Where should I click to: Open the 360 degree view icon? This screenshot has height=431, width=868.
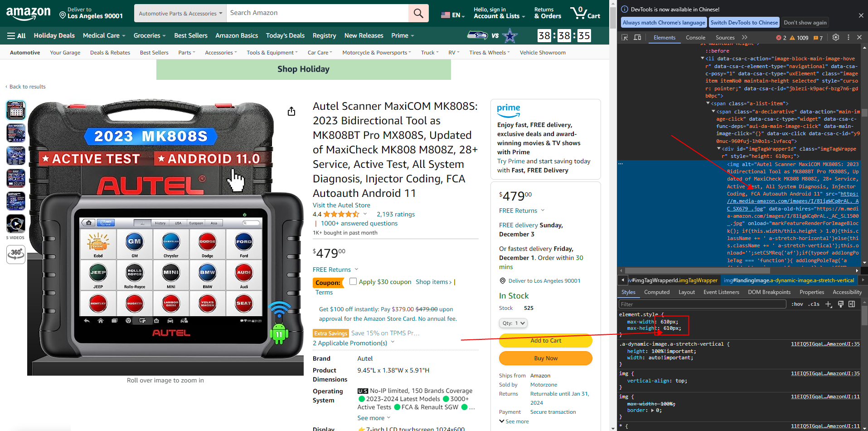(16, 254)
